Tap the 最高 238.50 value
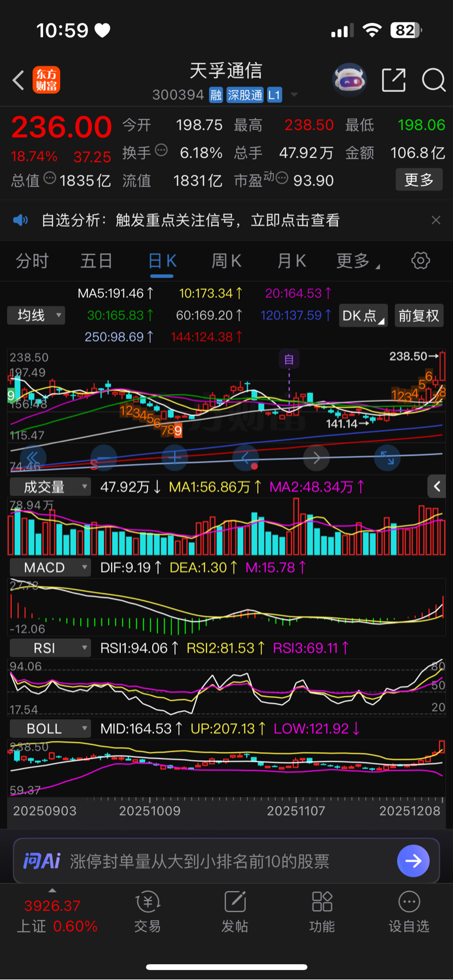Viewport: 453px width, 980px height. (x=309, y=125)
